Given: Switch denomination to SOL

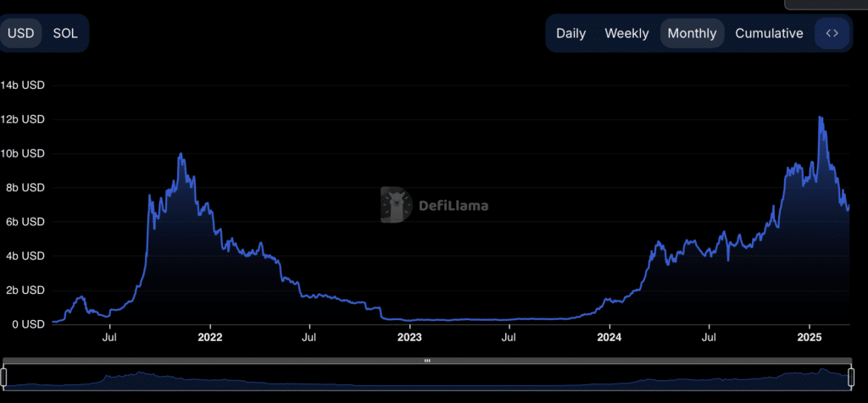Looking at the screenshot, I should point(65,33).
